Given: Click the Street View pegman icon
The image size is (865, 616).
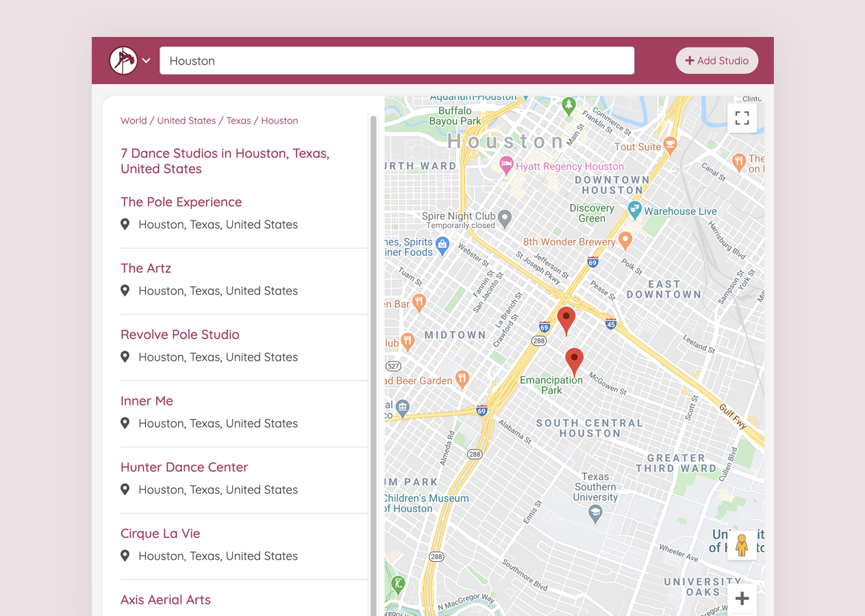Looking at the screenshot, I should 742,546.
